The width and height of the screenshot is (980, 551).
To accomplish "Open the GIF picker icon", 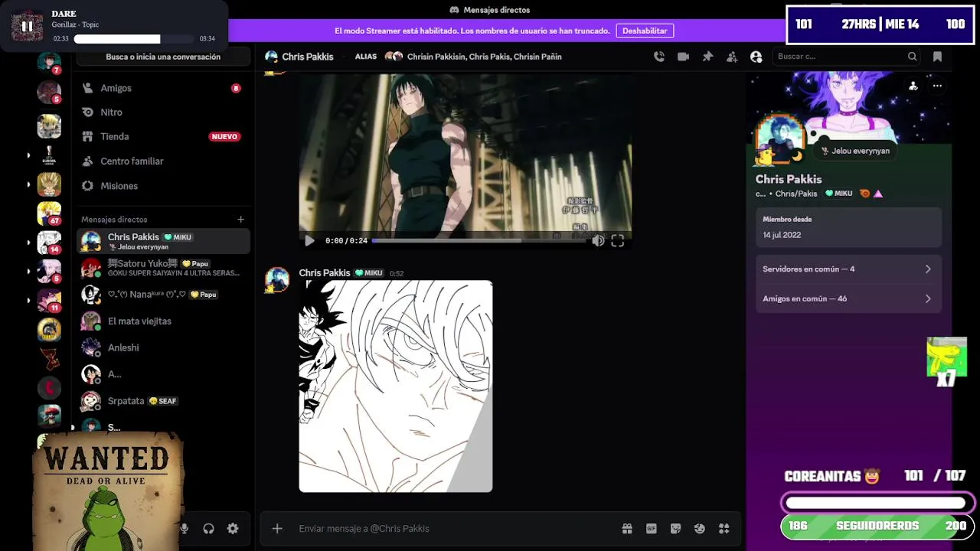I will [652, 529].
